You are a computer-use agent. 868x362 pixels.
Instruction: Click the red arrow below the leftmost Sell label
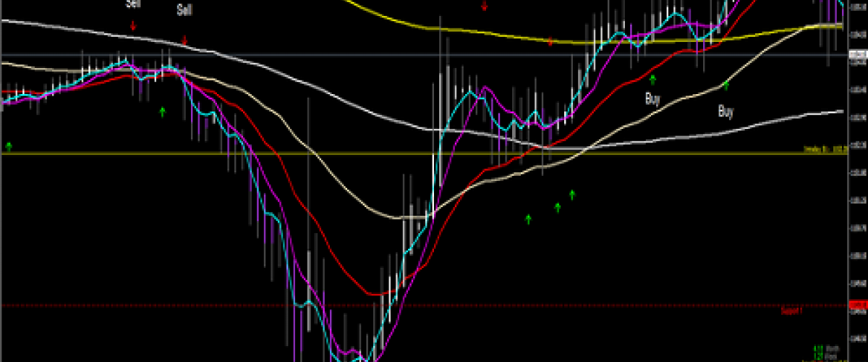coord(133,26)
